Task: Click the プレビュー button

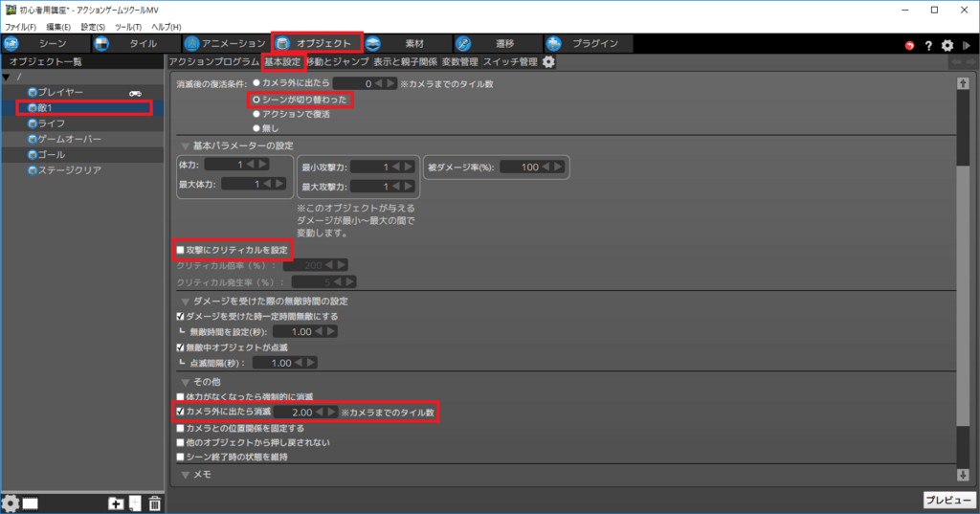Action: coord(948,501)
